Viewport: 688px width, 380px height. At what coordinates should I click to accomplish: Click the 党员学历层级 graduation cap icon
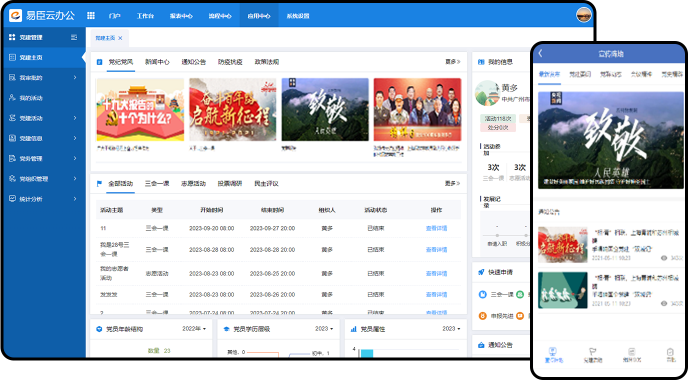[226, 329]
